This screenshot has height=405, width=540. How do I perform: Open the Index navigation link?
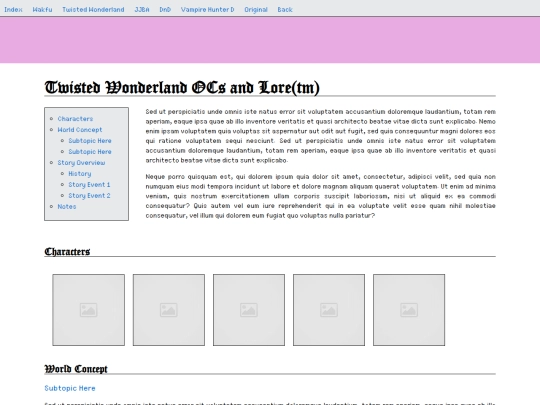click(x=13, y=10)
